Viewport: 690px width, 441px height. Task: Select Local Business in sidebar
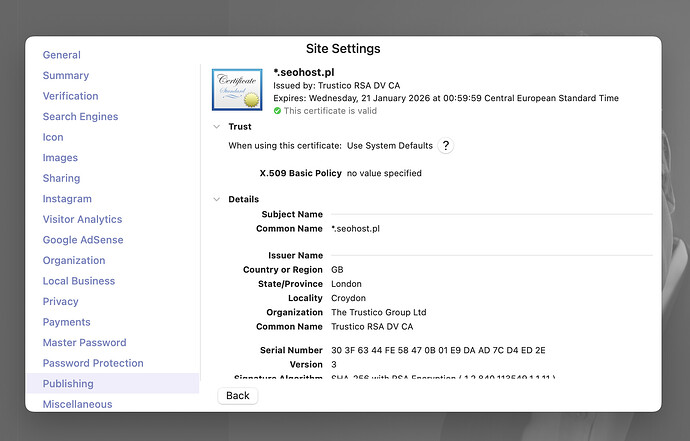pyautogui.click(x=79, y=281)
